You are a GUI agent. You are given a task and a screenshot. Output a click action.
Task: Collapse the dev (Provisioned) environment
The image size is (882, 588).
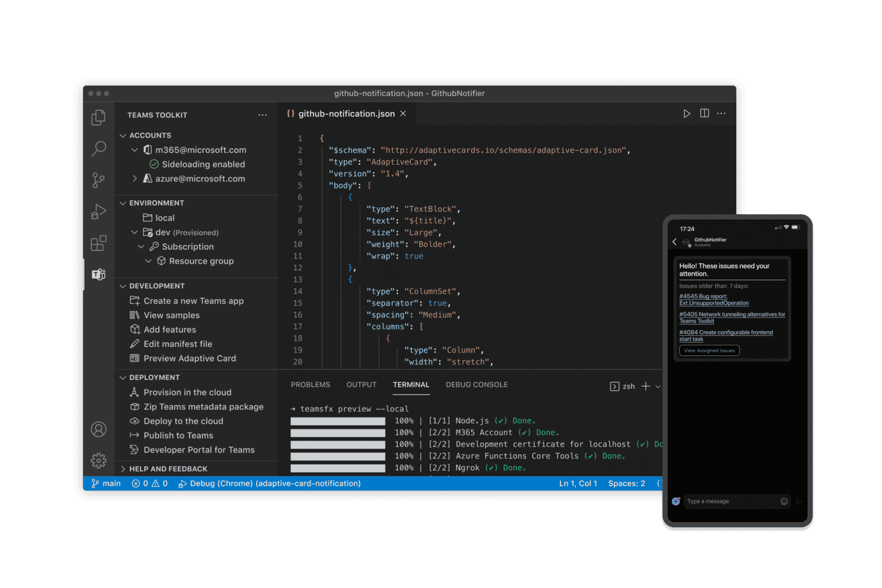(x=134, y=233)
